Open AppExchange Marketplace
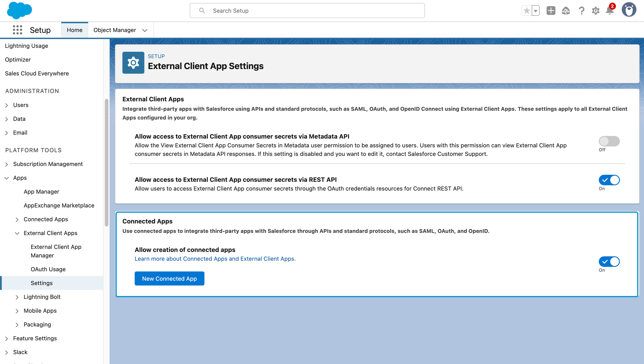 click(x=59, y=205)
